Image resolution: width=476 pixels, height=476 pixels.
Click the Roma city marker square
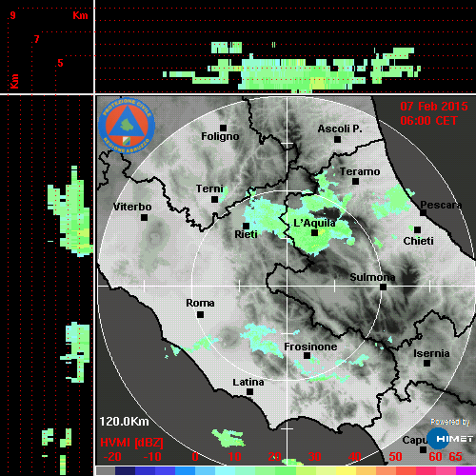[200, 315]
